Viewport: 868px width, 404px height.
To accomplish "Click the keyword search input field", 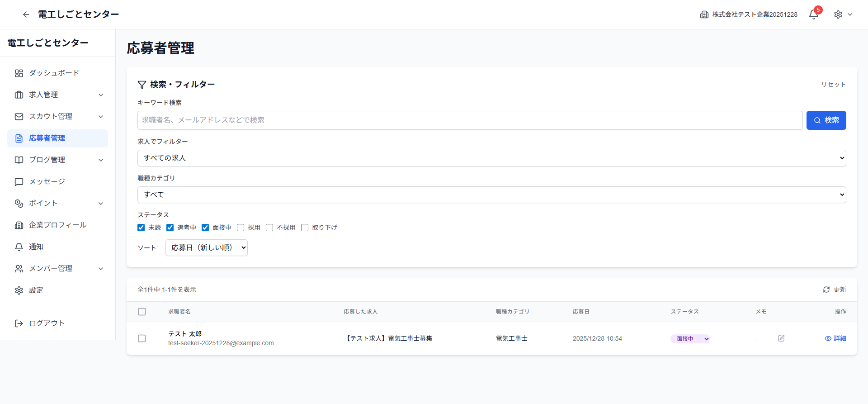I will click(x=470, y=120).
